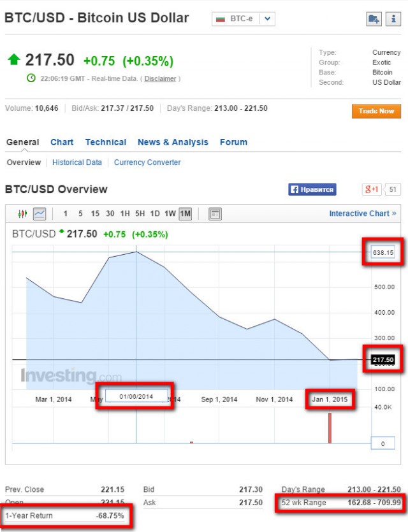Click the Google +1 button
This screenshot has height=532, width=408.
(x=372, y=189)
